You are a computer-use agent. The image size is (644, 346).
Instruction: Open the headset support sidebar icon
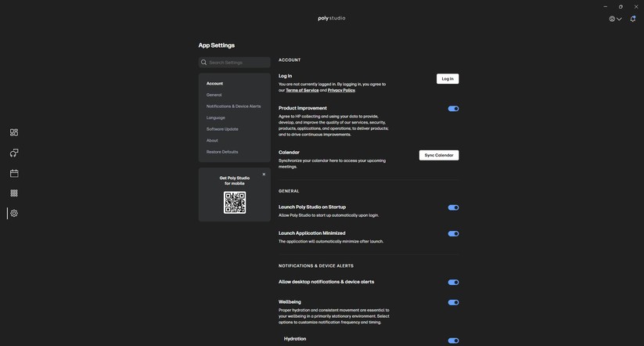click(x=14, y=153)
